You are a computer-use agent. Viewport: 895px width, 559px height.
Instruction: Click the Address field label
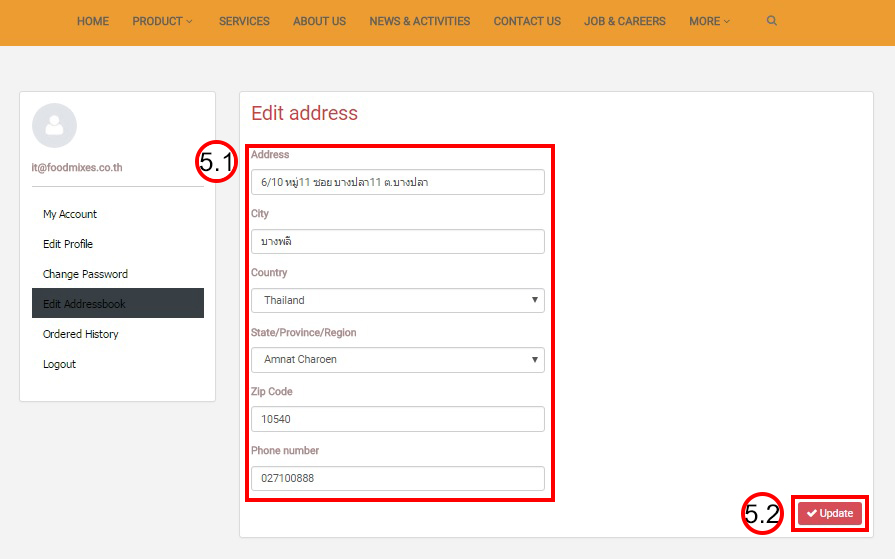tap(270, 155)
